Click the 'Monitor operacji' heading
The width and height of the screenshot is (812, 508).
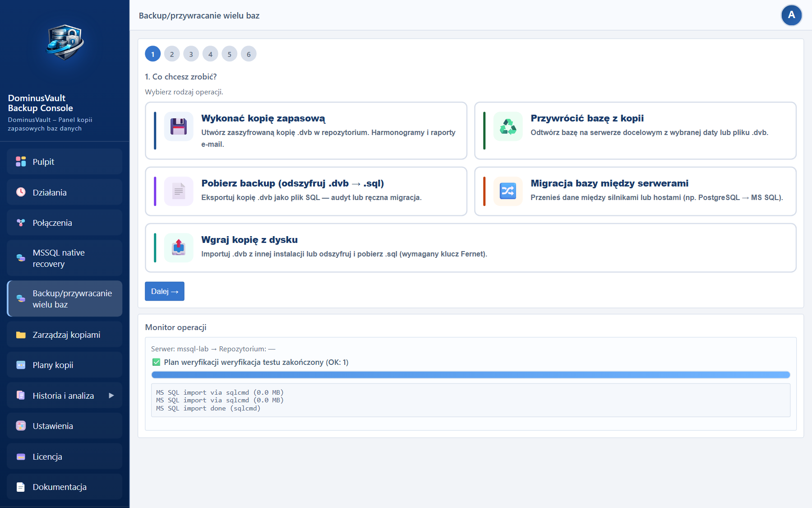pos(176,327)
